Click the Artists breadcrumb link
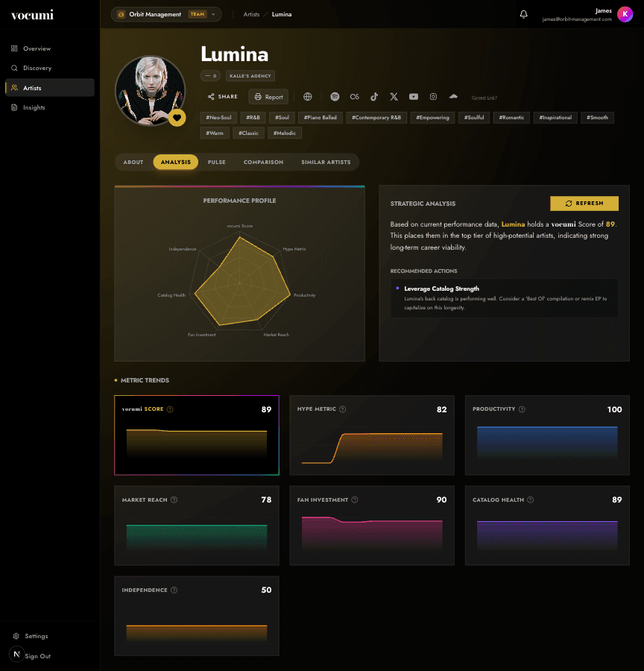This screenshot has height=671, width=644. point(251,14)
